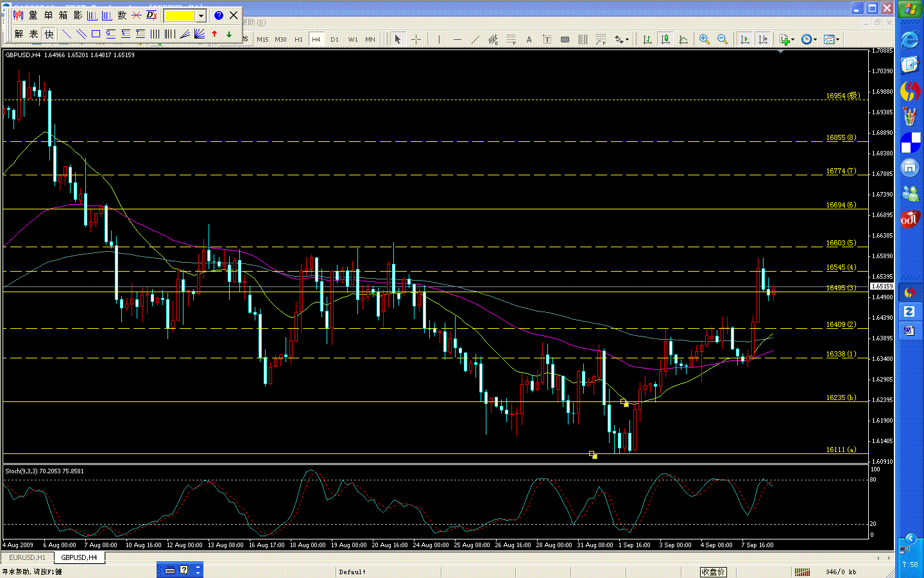
Task: Select the H4 timeframe button
Action: [x=316, y=39]
